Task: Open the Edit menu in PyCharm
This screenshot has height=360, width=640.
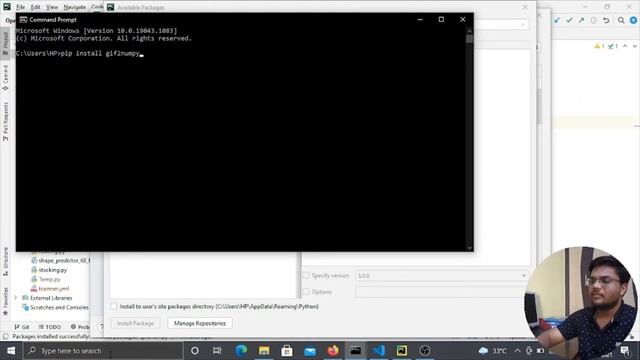Action: 36,7
